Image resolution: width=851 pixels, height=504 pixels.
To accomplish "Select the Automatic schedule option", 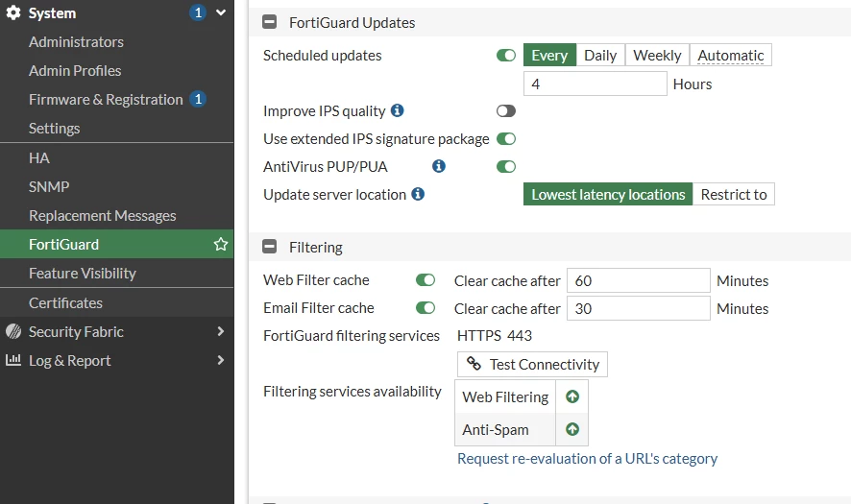I will point(731,56).
